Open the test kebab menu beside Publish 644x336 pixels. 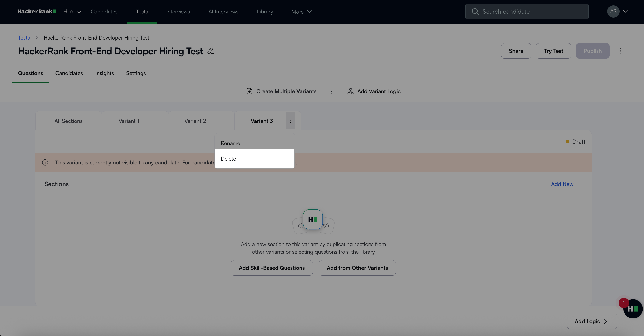620,51
